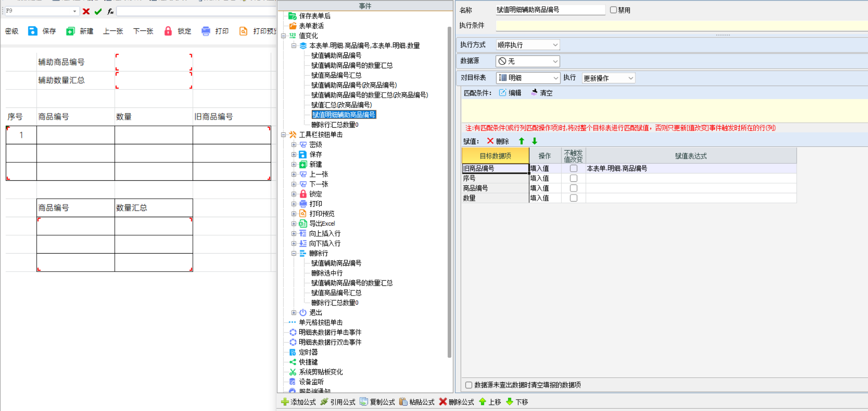Screen dimensions: 868x411
Task: Click Delete Formula button at bottom
Action: (457, 402)
